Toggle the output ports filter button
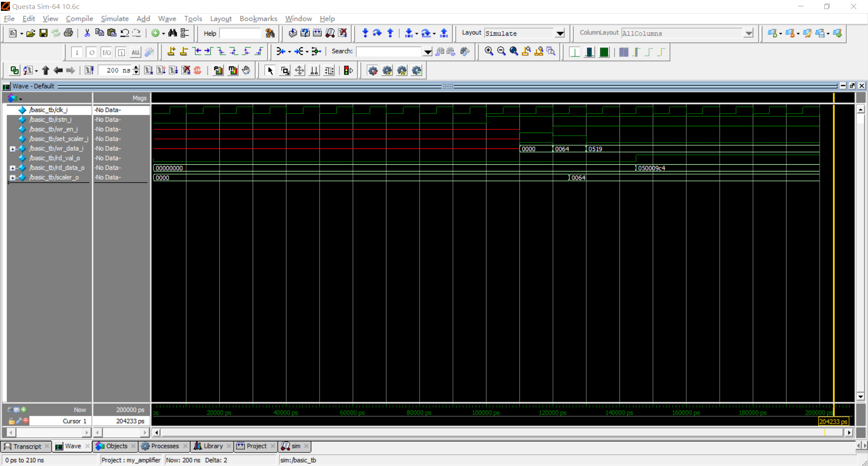868x466 pixels. point(92,52)
